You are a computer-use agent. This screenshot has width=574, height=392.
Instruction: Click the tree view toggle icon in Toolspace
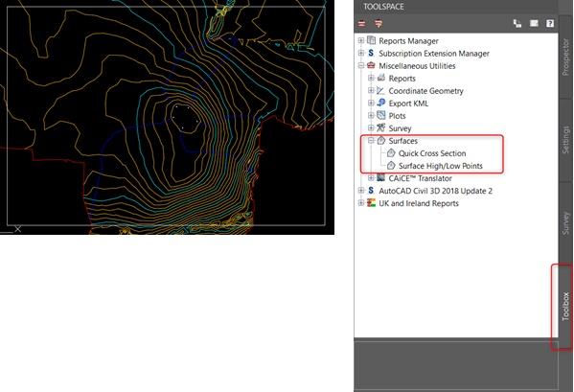(517, 23)
